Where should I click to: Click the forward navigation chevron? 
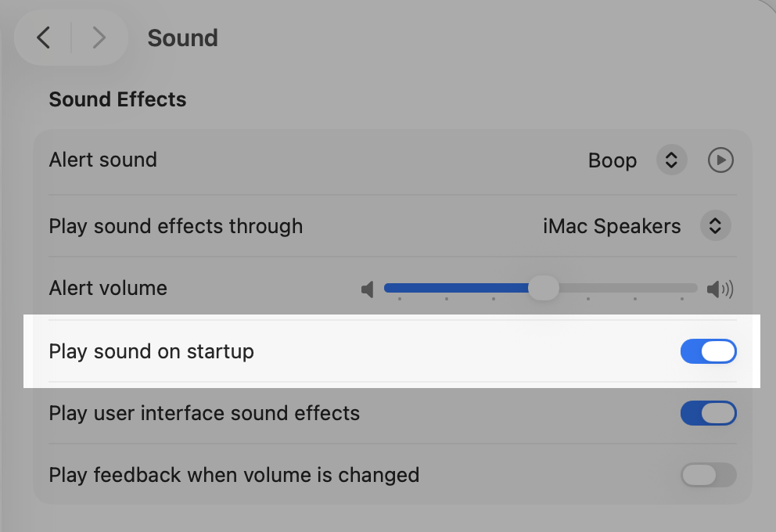click(99, 38)
